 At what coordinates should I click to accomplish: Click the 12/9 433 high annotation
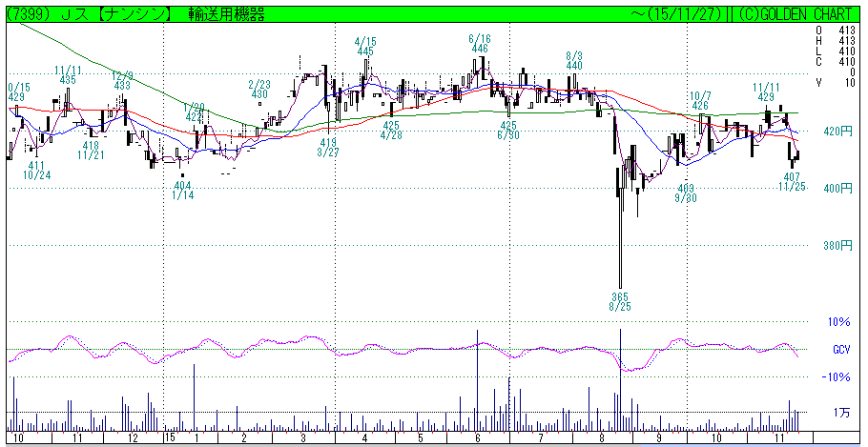point(122,81)
